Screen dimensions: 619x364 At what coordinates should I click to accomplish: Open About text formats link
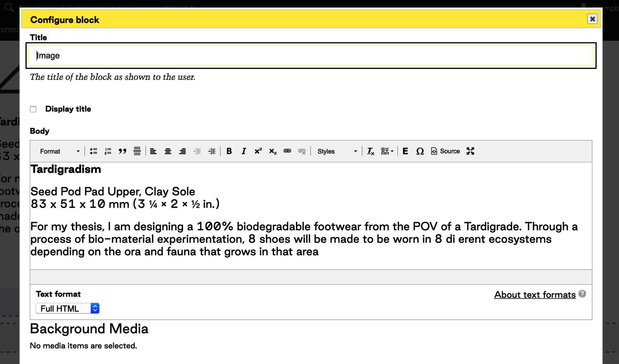pyautogui.click(x=535, y=295)
